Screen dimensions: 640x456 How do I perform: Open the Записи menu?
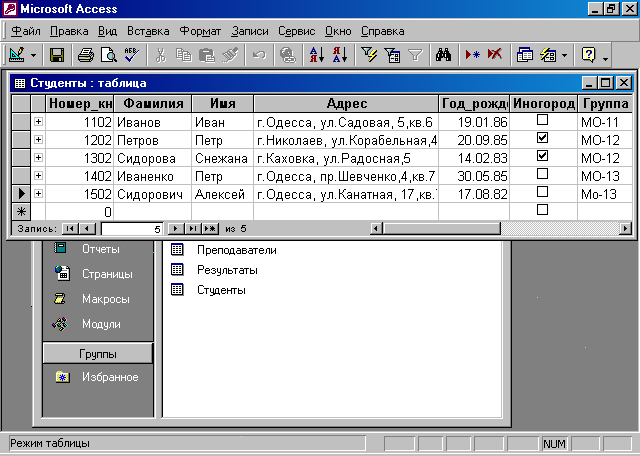(x=250, y=31)
